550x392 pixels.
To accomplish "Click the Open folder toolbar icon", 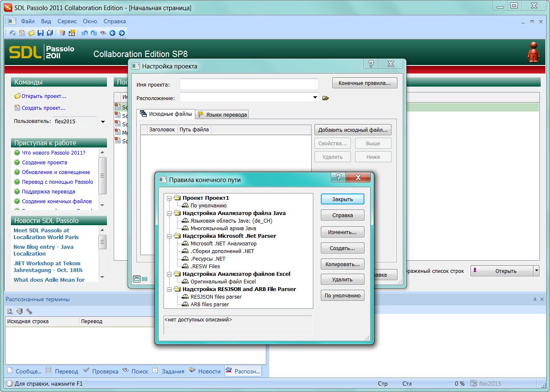I will [31, 33].
